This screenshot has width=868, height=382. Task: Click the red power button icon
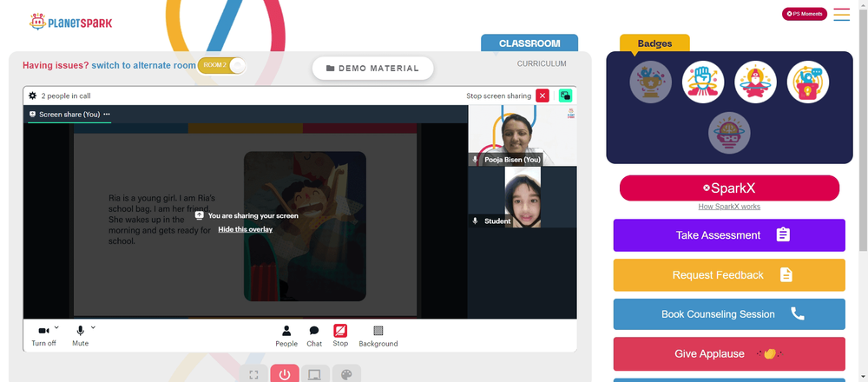(285, 374)
